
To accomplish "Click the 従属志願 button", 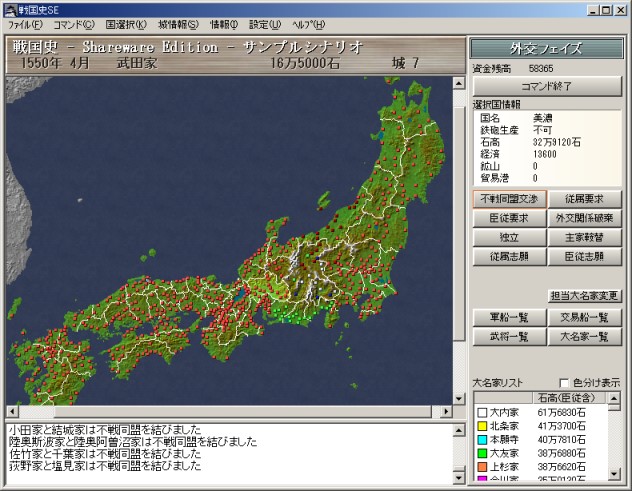I will [509, 257].
